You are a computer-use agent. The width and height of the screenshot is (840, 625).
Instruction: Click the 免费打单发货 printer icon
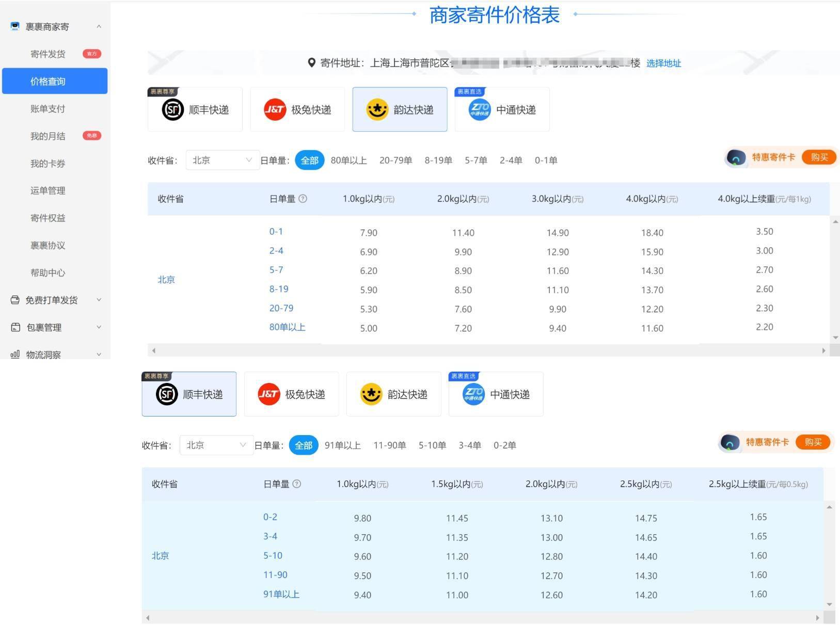click(15, 300)
